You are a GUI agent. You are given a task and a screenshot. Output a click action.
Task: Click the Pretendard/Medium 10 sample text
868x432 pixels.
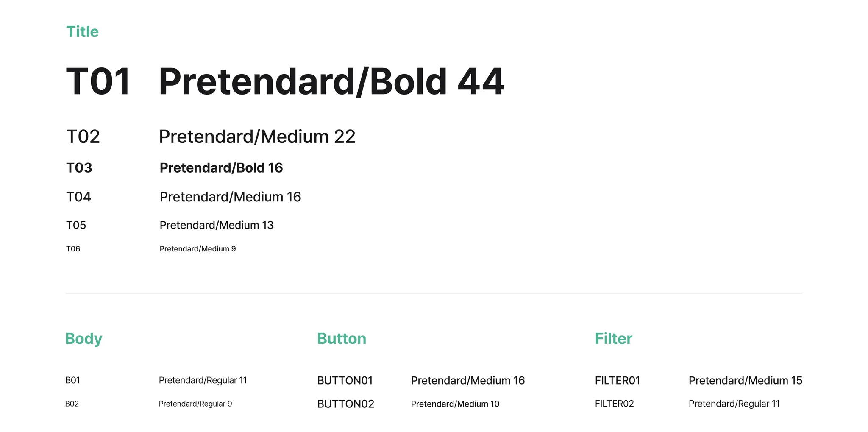pyautogui.click(x=455, y=404)
